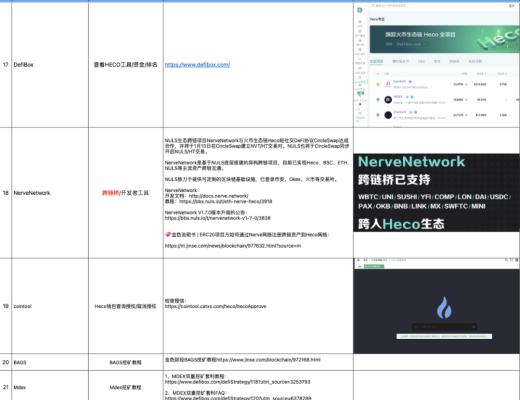Open the m.jinse.com blockchain news URL
Screen dimensions: 520x400
click(233, 246)
